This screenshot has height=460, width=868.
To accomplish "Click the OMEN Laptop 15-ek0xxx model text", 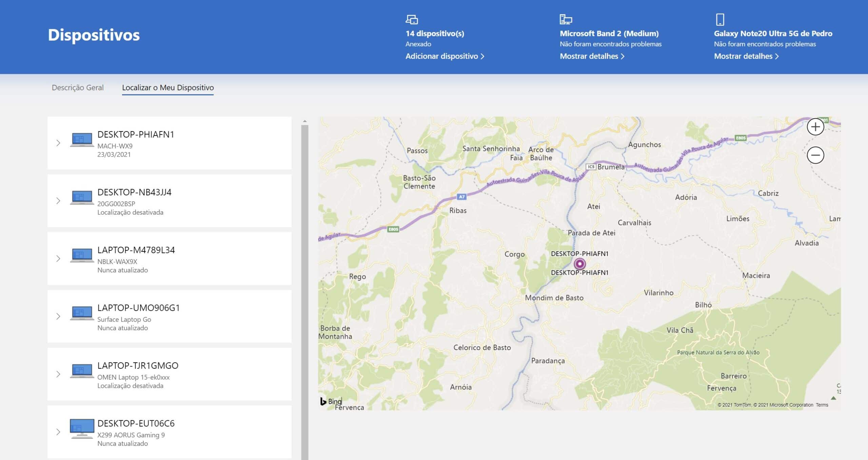I will pos(133,377).
